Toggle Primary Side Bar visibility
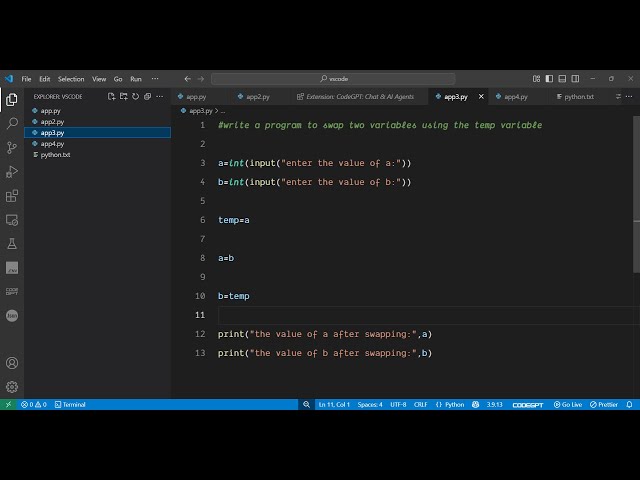Image resolution: width=640 pixels, height=480 pixels. [x=549, y=79]
